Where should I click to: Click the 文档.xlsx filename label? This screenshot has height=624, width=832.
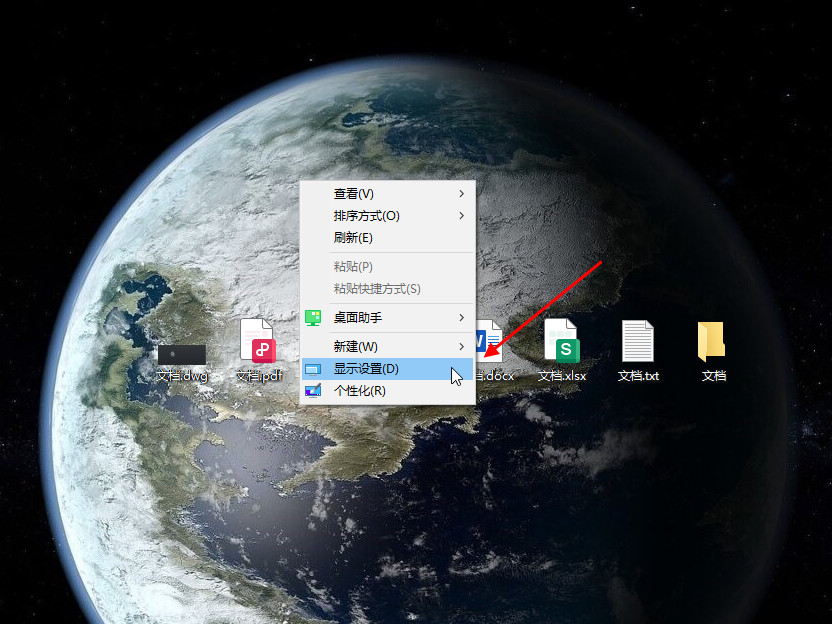(x=562, y=376)
